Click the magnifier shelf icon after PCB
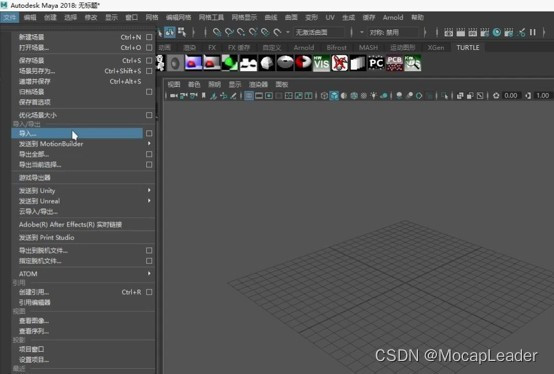Viewport: 554px width, 374px height. (413, 63)
